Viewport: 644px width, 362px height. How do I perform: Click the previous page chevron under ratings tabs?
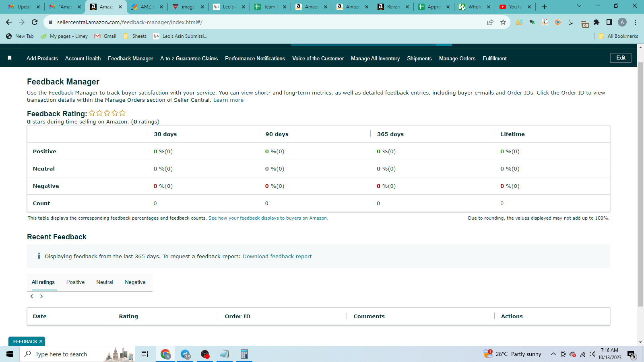tap(32, 296)
